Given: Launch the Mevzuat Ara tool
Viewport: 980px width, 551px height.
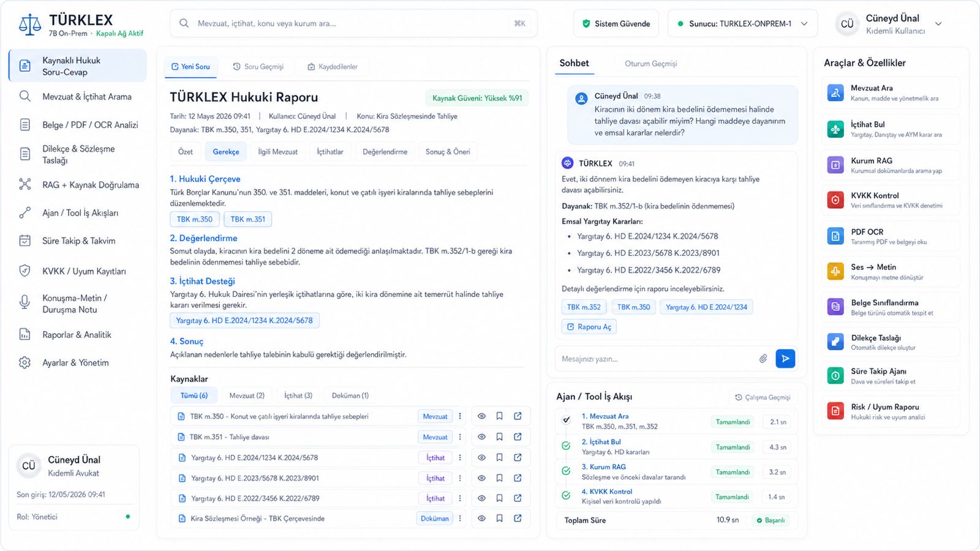Looking at the screenshot, I should (891, 92).
